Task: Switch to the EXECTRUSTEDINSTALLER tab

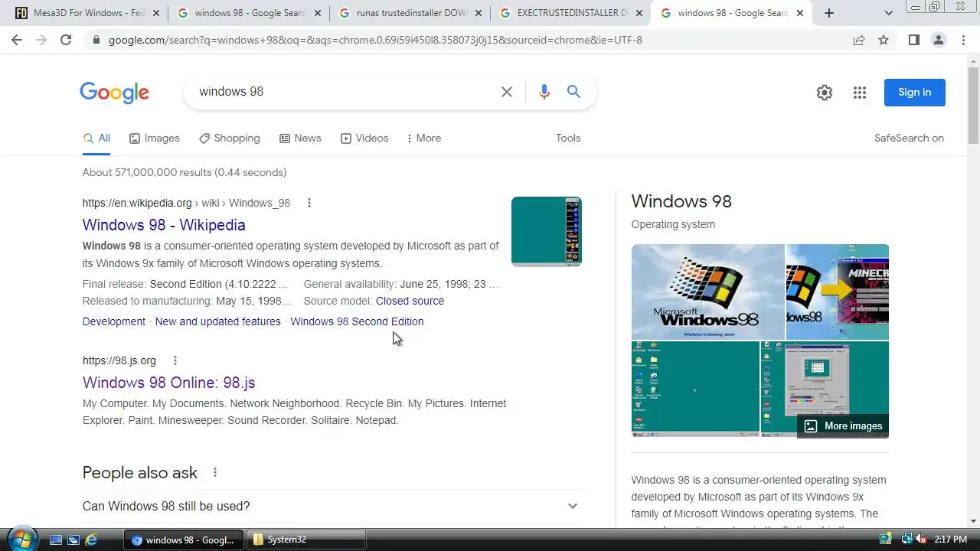Action: 571,13
